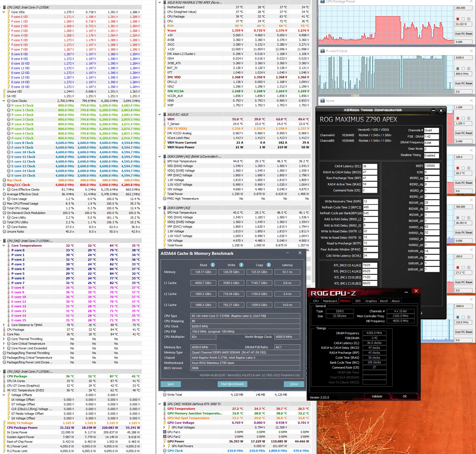
Task: Click the Close button in AIDA64 benchmark
Action: 294,384
